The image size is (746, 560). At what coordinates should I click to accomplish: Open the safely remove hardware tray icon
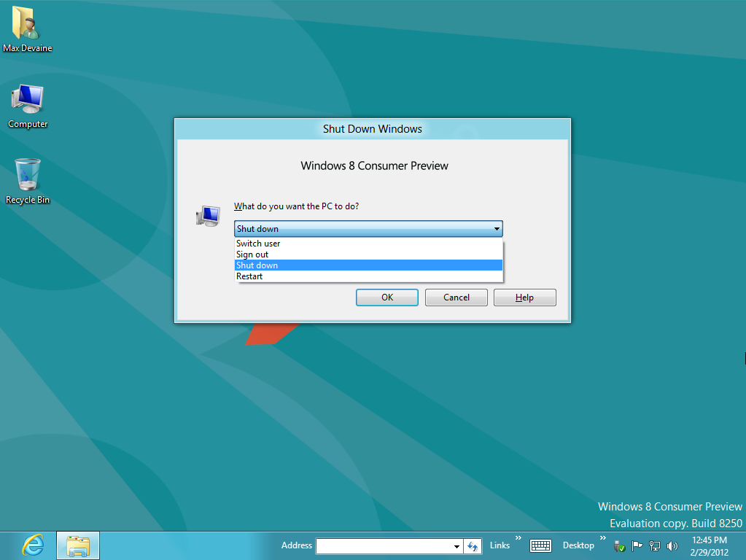(x=619, y=546)
